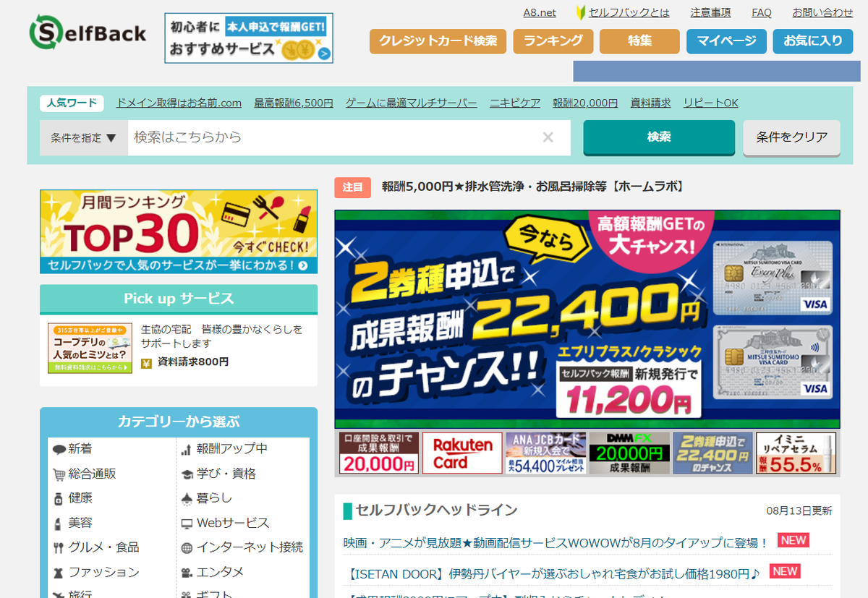Go to マイページ
868x598 pixels.
tap(726, 41)
